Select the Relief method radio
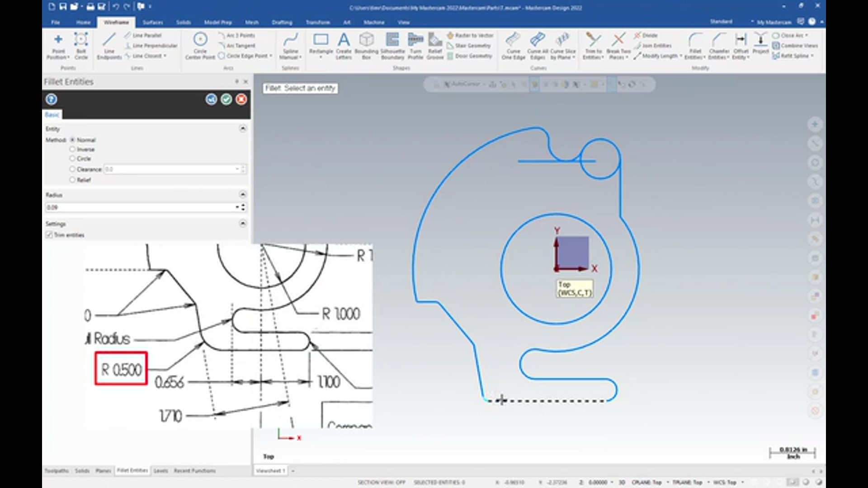This screenshot has width=868, height=488. coord(72,180)
